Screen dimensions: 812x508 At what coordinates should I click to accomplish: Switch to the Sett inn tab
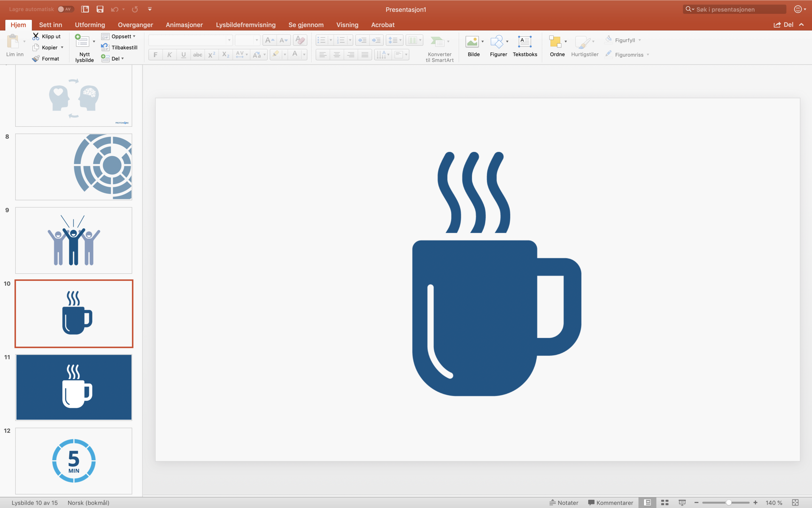point(50,25)
